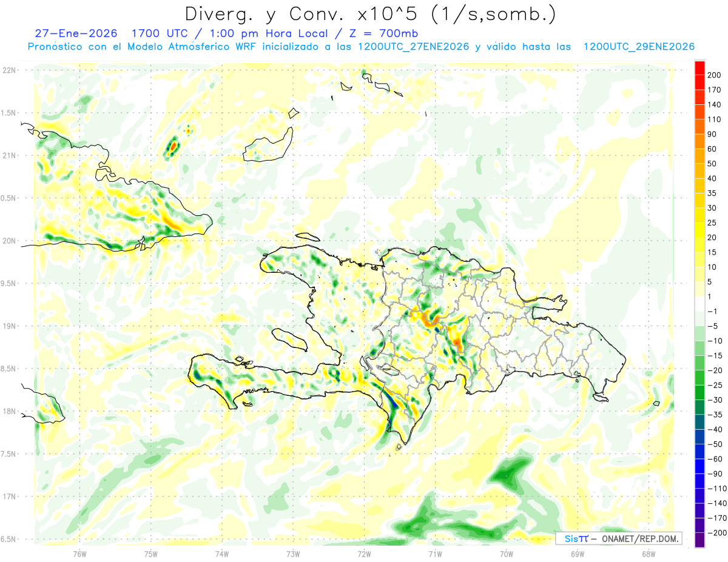728x562 pixels.
Task: Click the white swatch between 1 and -1
Action: point(699,304)
